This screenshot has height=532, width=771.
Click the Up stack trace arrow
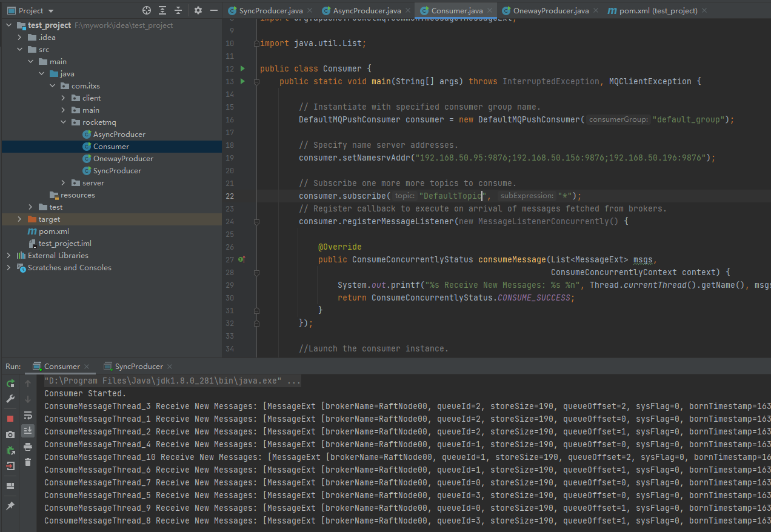point(28,384)
